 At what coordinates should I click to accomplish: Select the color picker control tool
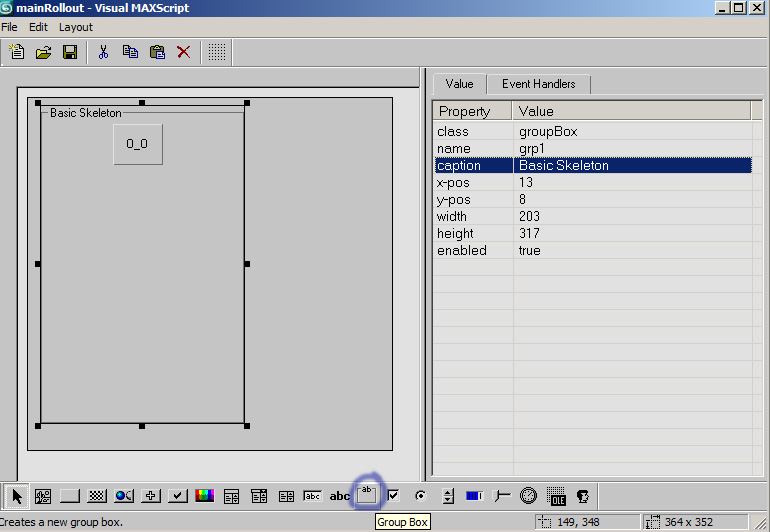tap(204, 496)
